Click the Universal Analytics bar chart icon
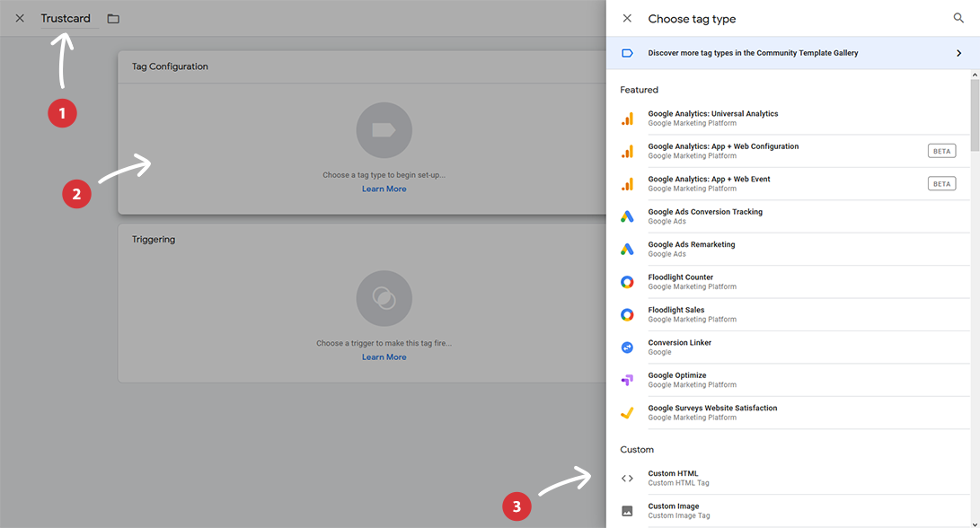Image resolution: width=980 pixels, height=528 pixels. click(628, 119)
